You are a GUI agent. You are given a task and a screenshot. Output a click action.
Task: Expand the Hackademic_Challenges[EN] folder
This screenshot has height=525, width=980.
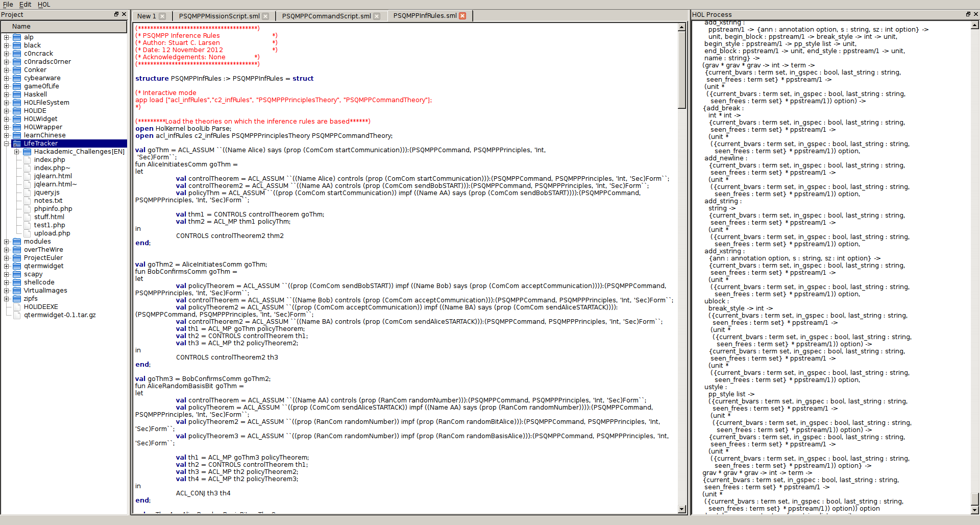pos(17,152)
